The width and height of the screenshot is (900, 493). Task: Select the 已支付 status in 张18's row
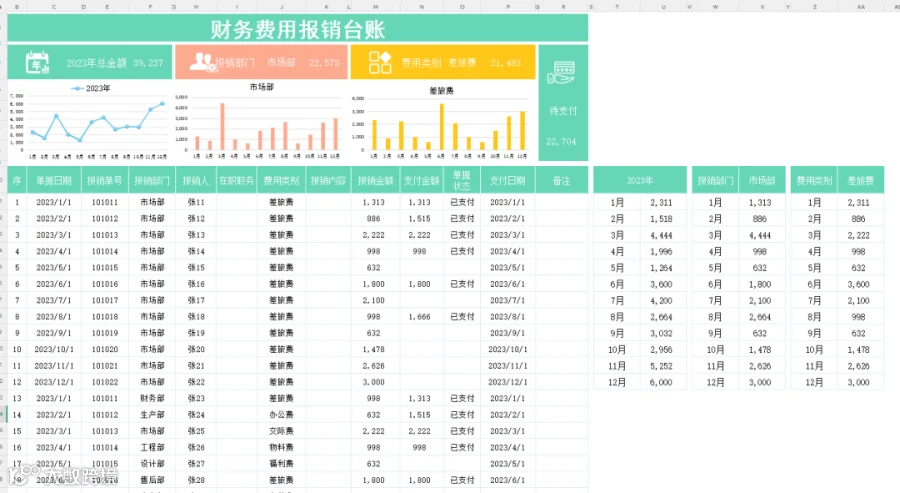click(x=462, y=317)
